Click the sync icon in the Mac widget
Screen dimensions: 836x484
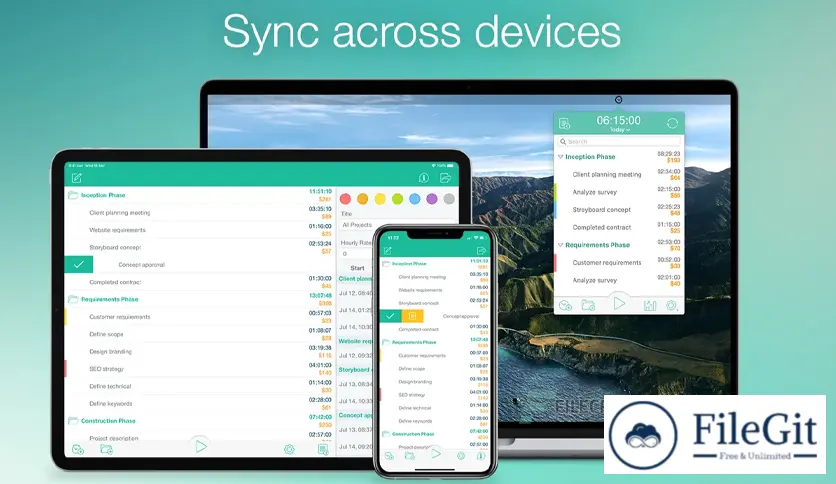tap(672, 124)
